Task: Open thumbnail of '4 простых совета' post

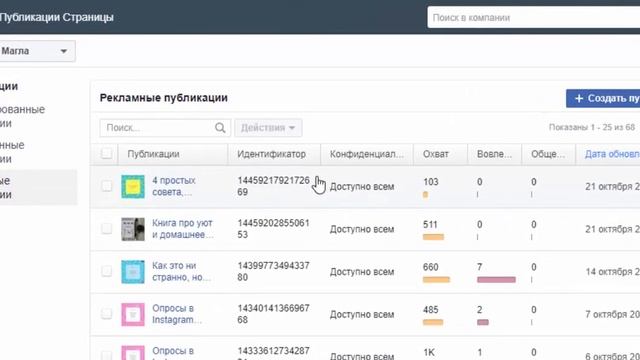Action: 133,187
